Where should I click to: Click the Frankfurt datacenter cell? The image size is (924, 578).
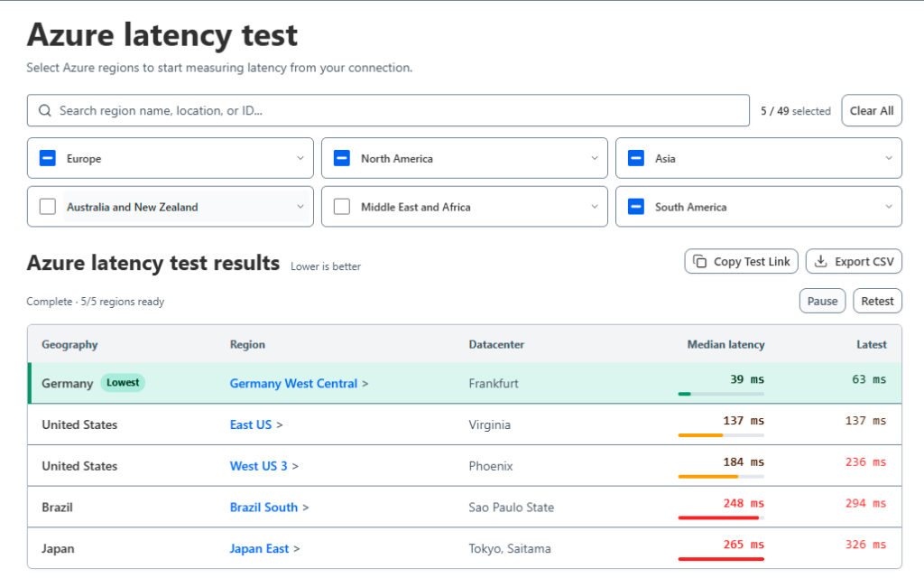(x=494, y=383)
